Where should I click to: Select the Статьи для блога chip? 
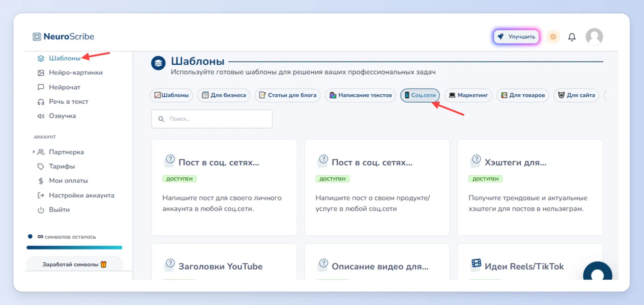(x=287, y=96)
